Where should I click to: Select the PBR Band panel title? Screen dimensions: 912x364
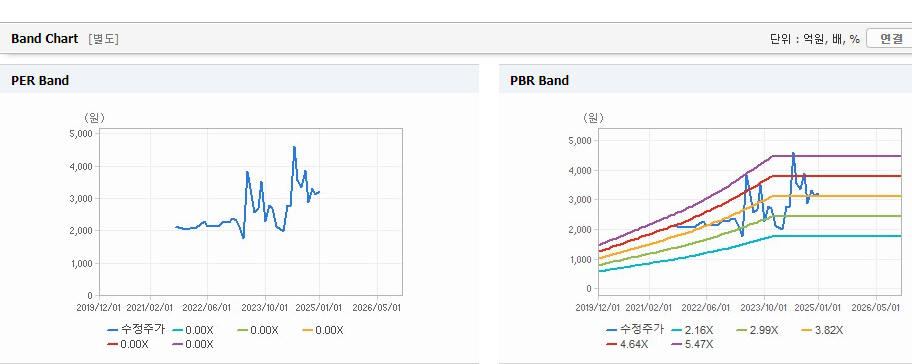539,81
